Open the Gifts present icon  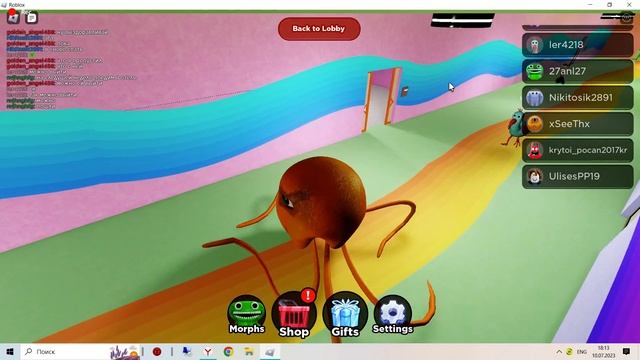(345, 314)
